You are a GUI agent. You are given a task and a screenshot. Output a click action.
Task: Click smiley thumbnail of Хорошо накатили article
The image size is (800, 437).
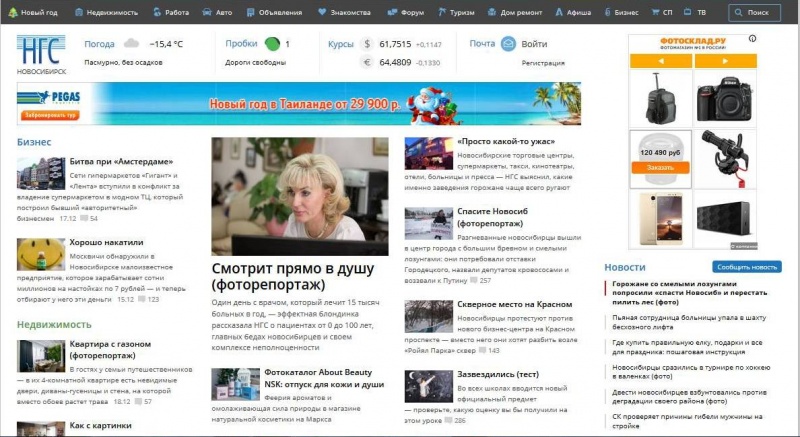click(x=39, y=258)
